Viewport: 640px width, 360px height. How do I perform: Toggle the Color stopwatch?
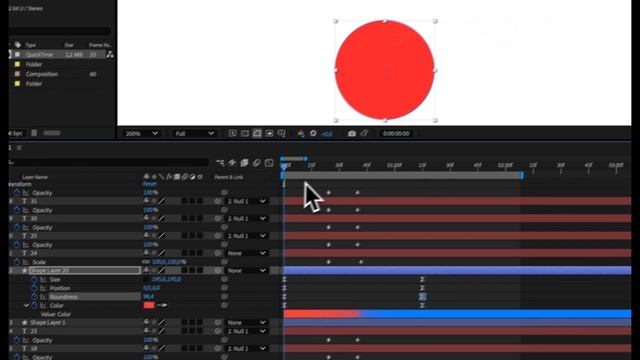pyautogui.click(x=35, y=305)
